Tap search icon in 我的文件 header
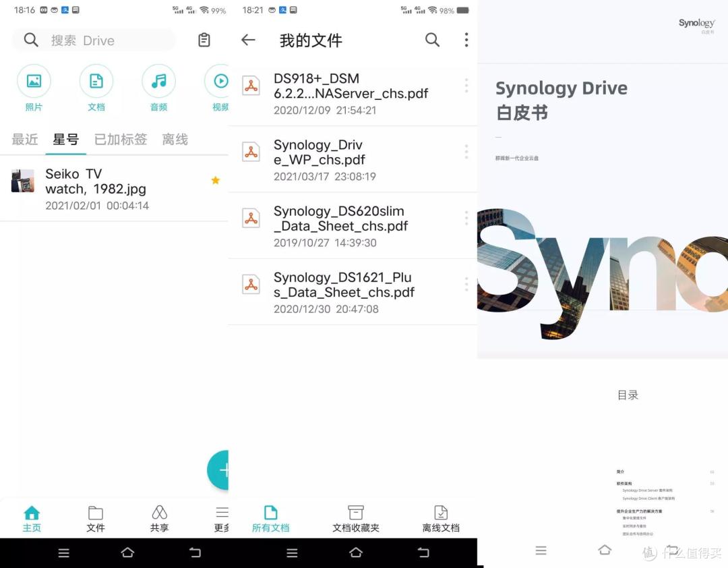Image resolution: width=728 pixels, height=568 pixels. pyautogui.click(x=432, y=40)
